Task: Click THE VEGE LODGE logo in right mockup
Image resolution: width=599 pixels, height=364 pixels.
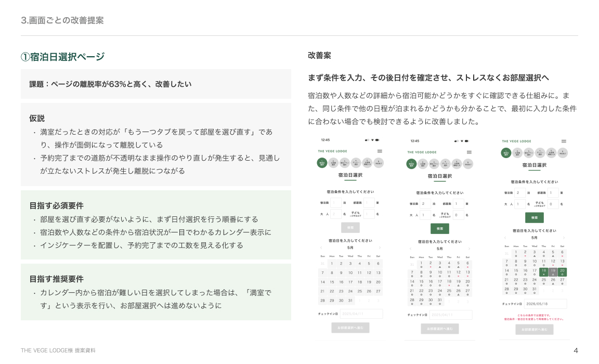Action: [x=516, y=141]
